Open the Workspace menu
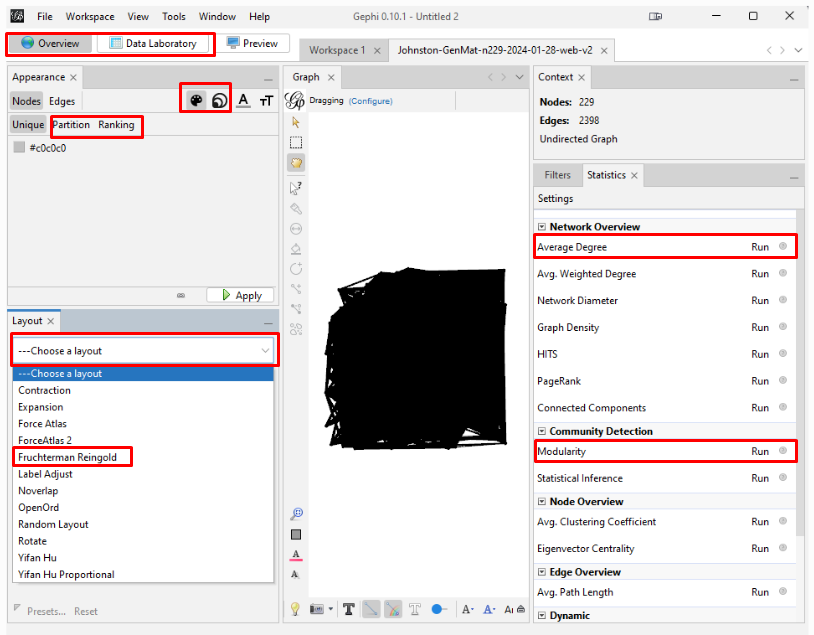This screenshot has width=814, height=635. pyautogui.click(x=90, y=17)
